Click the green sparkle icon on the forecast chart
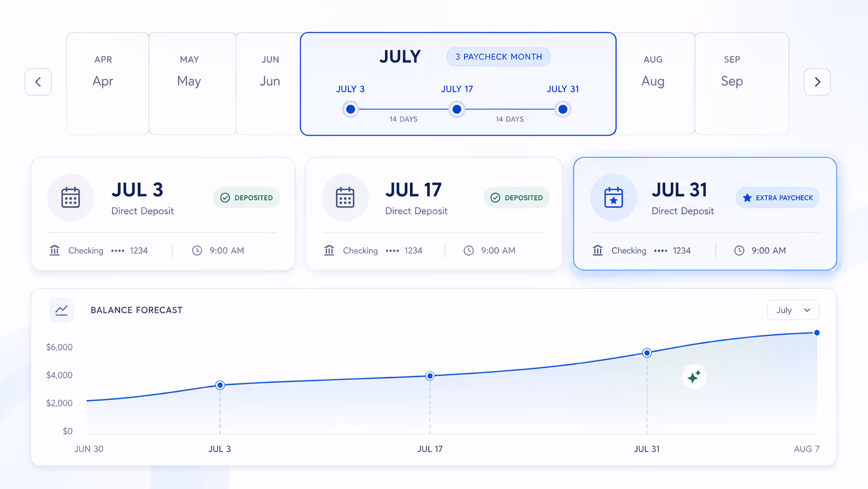The width and height of the screenshot is (868, 489). click(x=694, y=377)
